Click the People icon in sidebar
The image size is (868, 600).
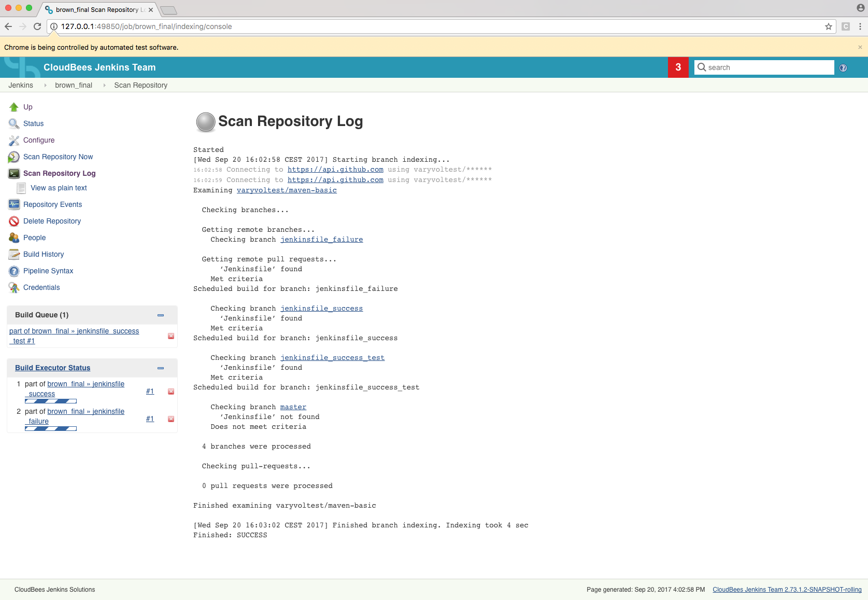point(14,238)
